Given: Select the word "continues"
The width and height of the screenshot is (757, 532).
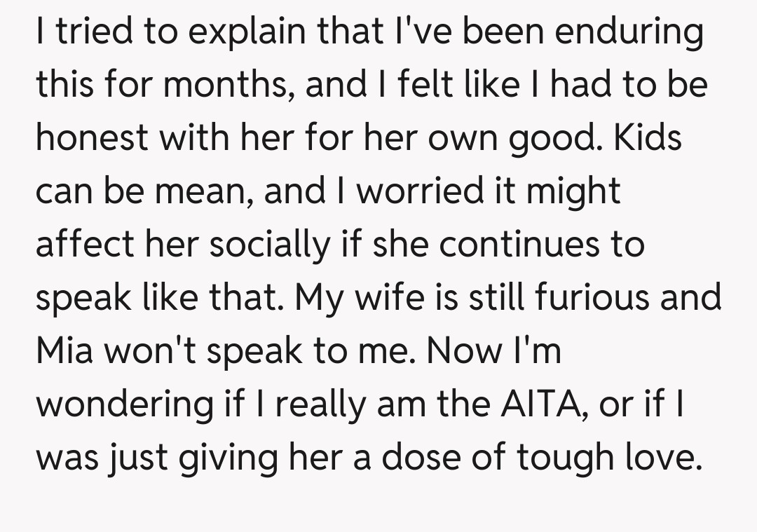Looking at the screenshot, I should (524, 245).
